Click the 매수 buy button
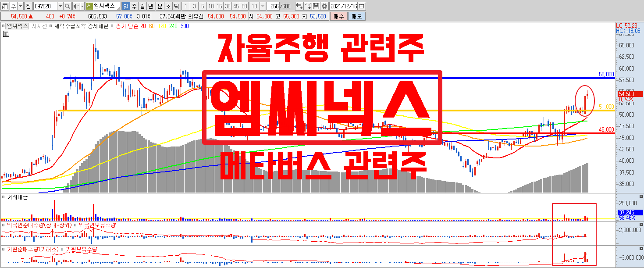This screenshot has width=644, height=268. 339,16
